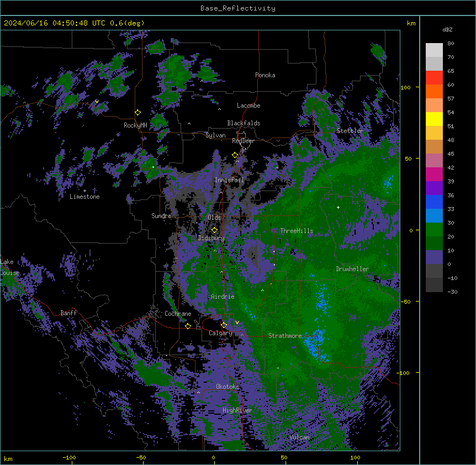Click the Sylvan label on the map
Image resolution: width=476 pixels, height=465 pixels.
tap(215, 135)
